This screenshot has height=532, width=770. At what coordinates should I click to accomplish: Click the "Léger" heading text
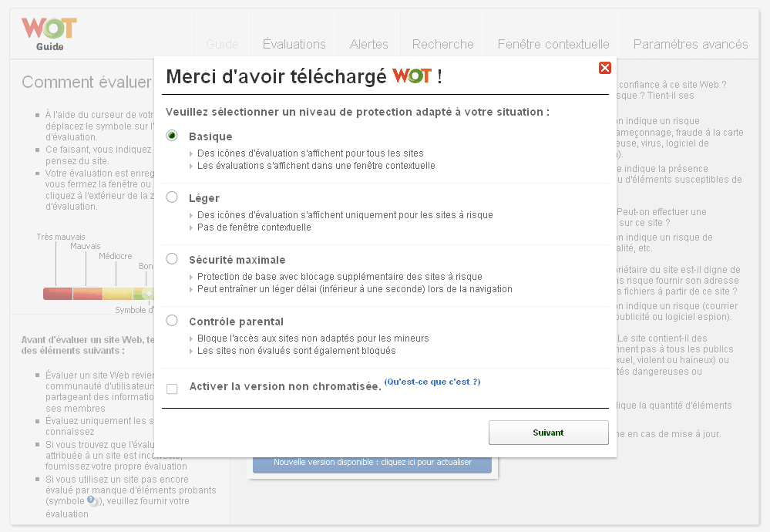(x=204, y=198)
